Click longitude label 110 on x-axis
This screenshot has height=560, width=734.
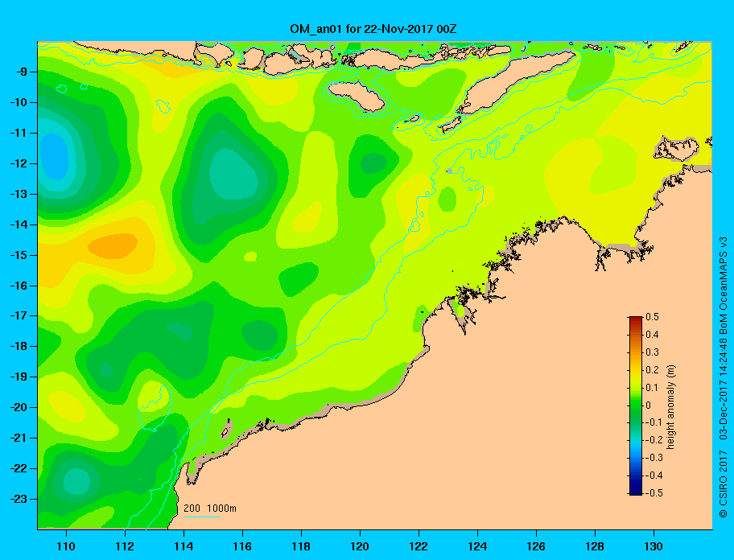[x=66, y=546]
